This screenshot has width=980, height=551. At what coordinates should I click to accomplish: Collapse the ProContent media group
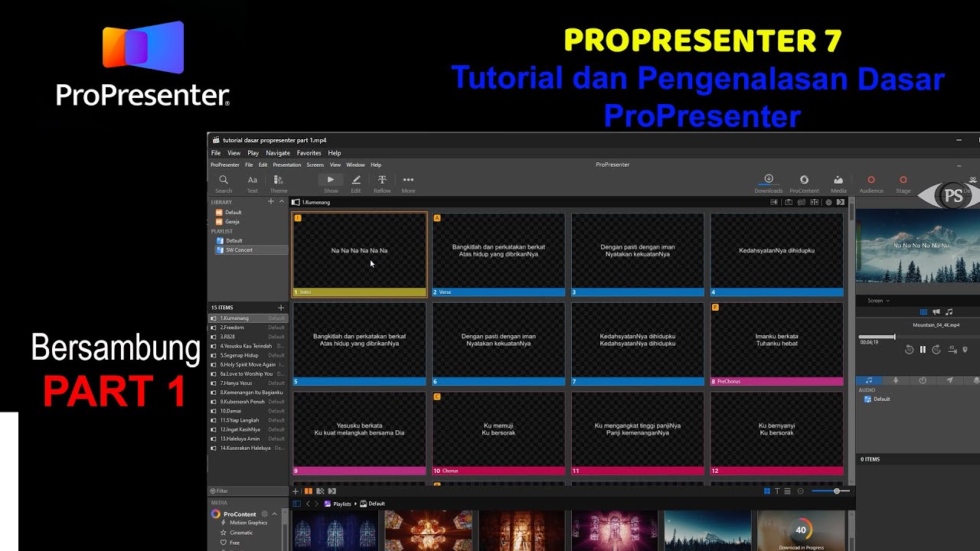pyautogui.click(x=275, y=514)
